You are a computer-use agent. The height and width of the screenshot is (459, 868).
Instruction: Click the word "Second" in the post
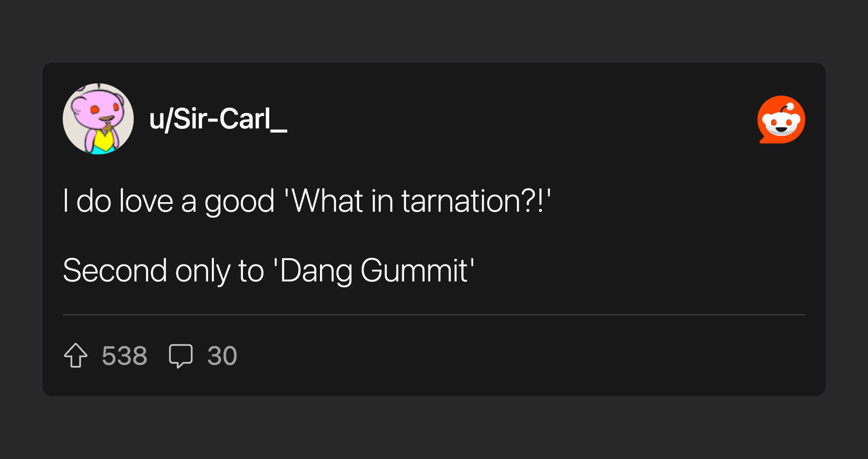pos(115,271)
